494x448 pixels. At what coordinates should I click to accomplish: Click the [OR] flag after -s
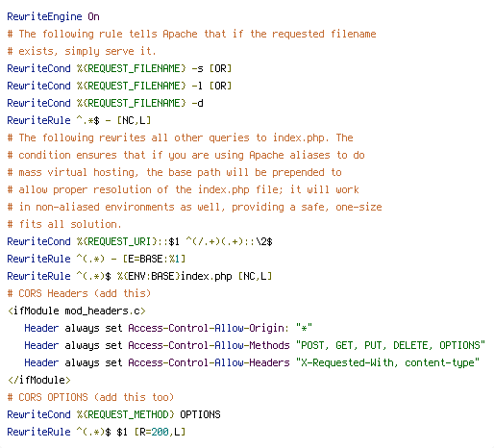coord(220,68)
